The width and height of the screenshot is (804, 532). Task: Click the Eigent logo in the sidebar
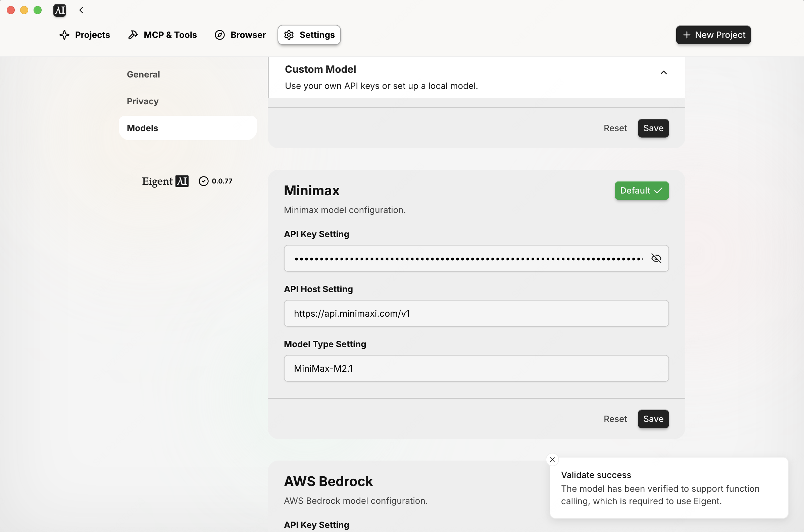[x=165, y=181]
